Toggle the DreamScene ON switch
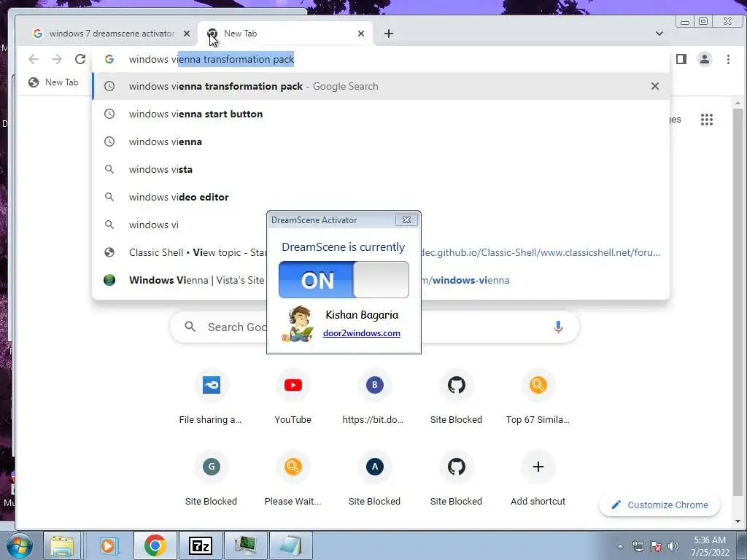 coord(344,279)
